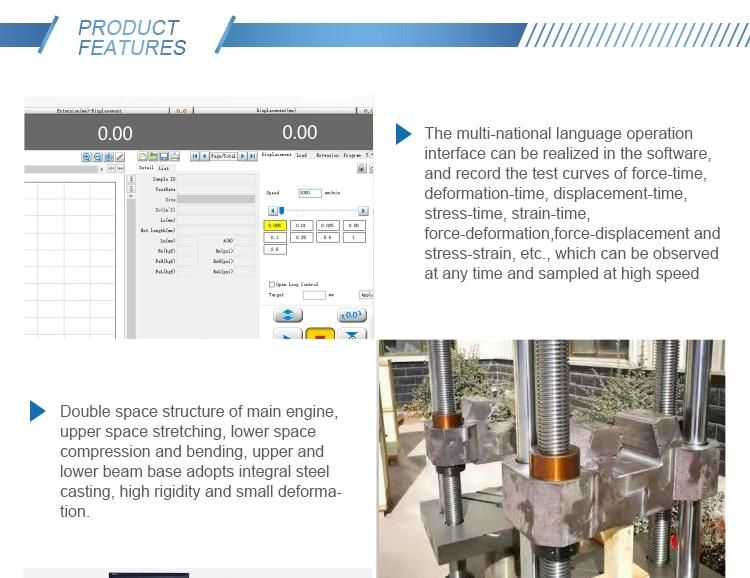
Task: Click the zoom out magnifier icon
Action: click(98, 156)
